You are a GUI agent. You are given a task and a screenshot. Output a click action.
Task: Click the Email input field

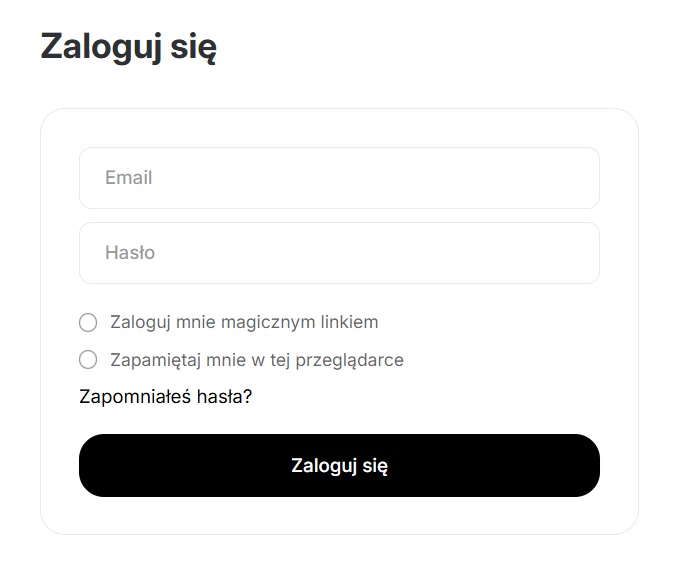(x=339, y=178)
